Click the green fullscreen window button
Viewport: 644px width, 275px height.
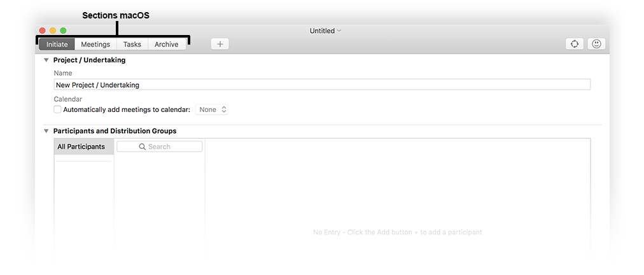point(63,31)
